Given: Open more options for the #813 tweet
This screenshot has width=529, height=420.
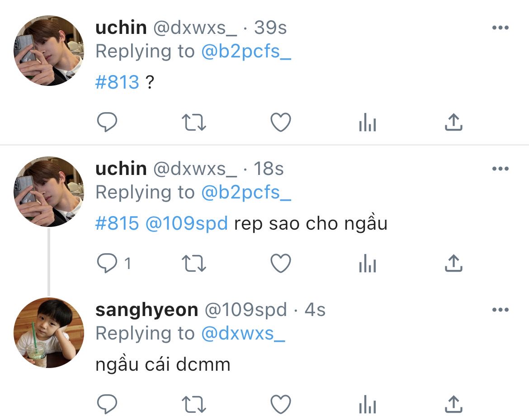Looking at the screenshot, I should pos(500,28).
